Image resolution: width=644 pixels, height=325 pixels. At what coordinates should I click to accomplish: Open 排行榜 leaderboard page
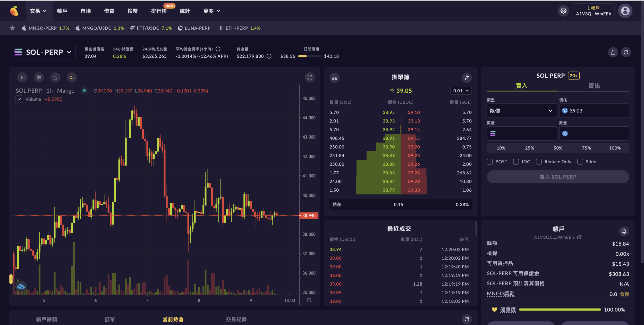point(159,11)
